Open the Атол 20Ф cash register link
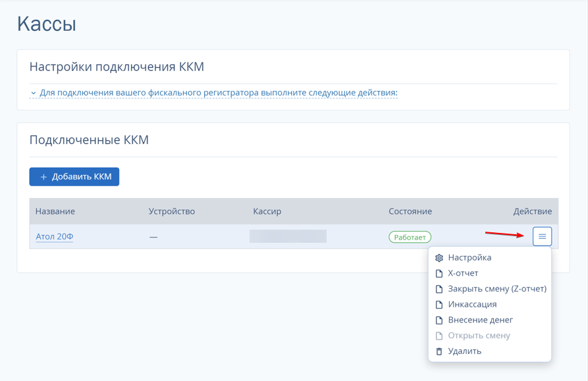Image resolution: width=588 pixels, height=381 pixels. click(x=55, y=237)
